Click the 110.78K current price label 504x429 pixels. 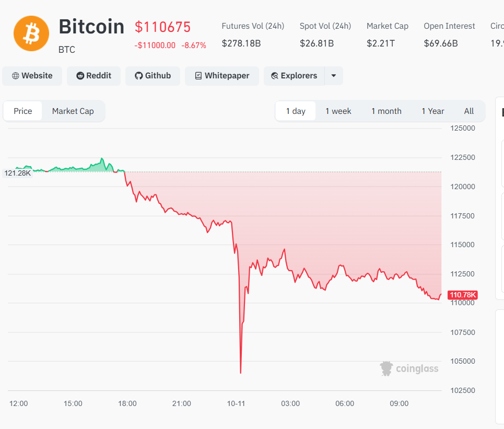tap(462, 295)
